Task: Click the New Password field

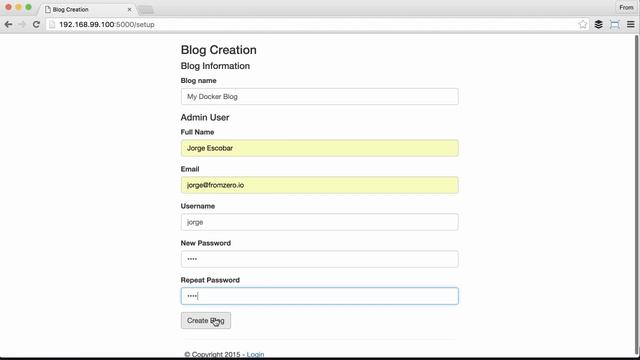Action: [x=320, y=259]
